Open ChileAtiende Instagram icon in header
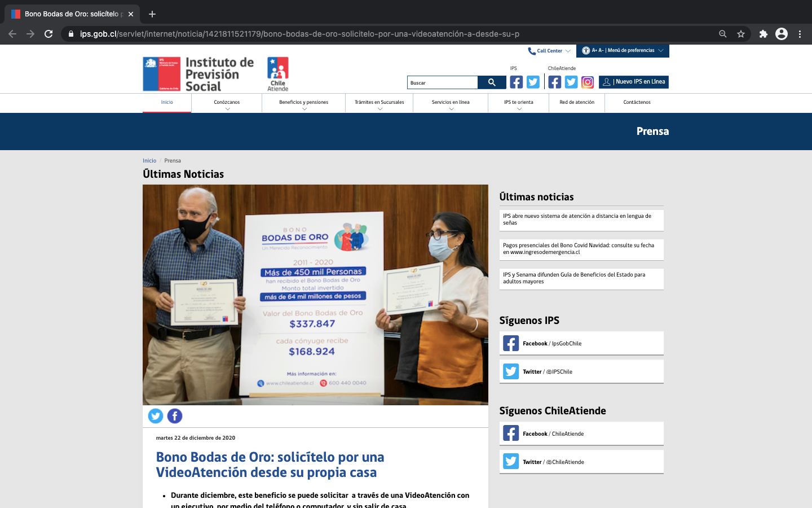Viewport: 812px width, 508px height. pyautogui.click(x=588, y=82)
